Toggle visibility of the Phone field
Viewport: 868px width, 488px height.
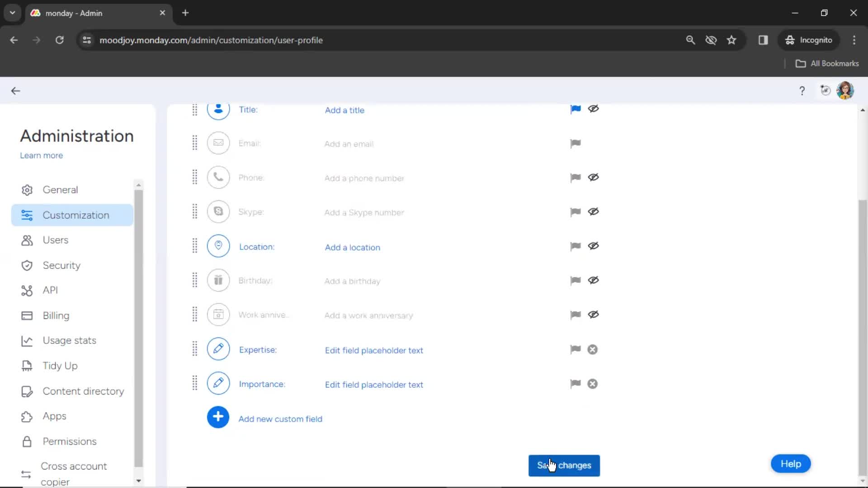[594, 177]
